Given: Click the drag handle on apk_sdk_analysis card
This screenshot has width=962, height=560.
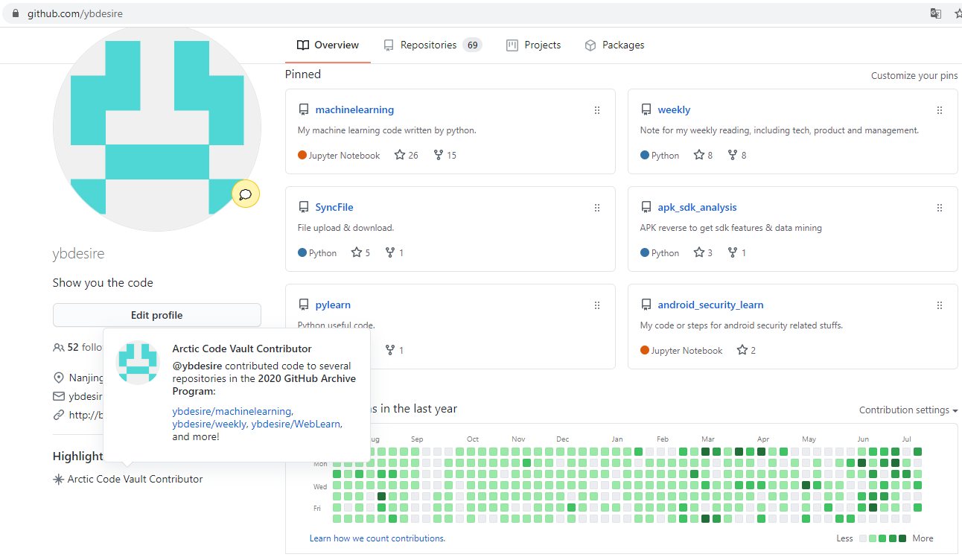Looking at the screenshot, I should 940,208.
